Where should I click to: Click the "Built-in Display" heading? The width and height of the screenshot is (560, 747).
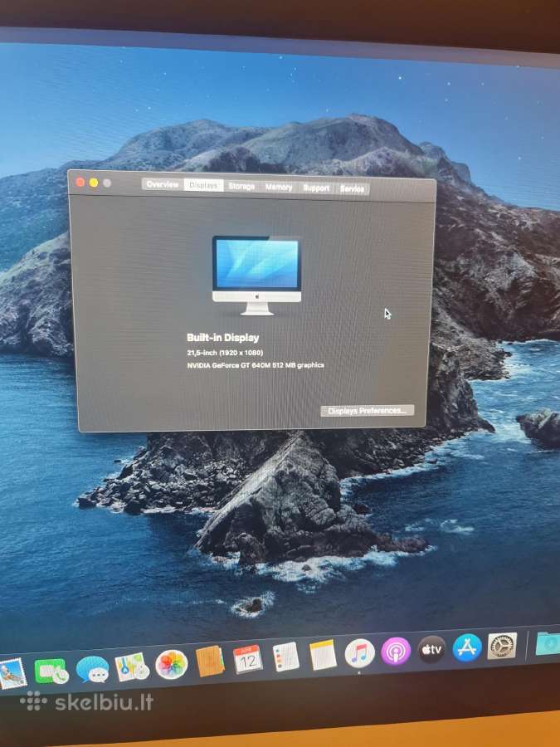pos(223,337)
